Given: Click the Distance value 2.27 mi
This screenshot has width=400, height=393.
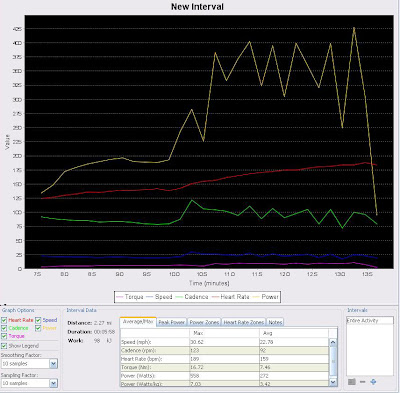Looking at the screenshot, I should 103,323.
